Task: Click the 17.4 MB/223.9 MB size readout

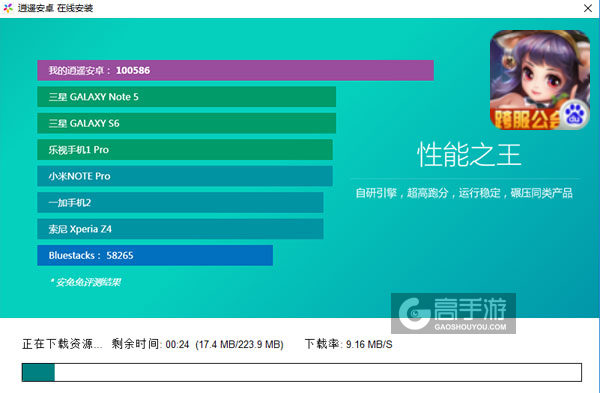Action: [240, 344]
